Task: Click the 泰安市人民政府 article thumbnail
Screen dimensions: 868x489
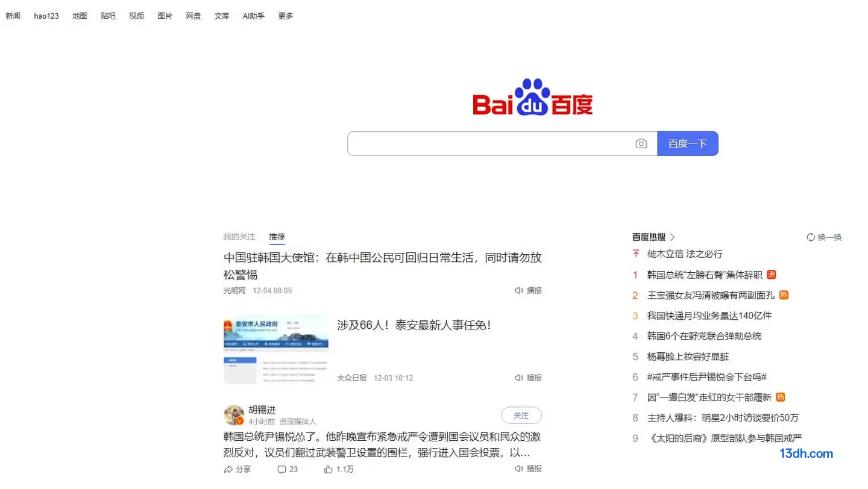Action: pos(277,349)
